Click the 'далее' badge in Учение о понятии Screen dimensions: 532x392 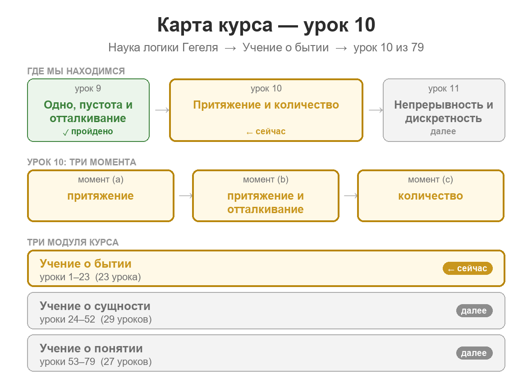(x=474, y=353)
